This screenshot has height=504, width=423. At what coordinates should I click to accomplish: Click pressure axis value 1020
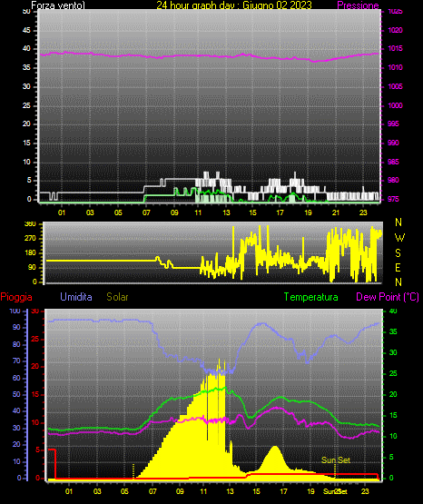click(x=395, y=30)
